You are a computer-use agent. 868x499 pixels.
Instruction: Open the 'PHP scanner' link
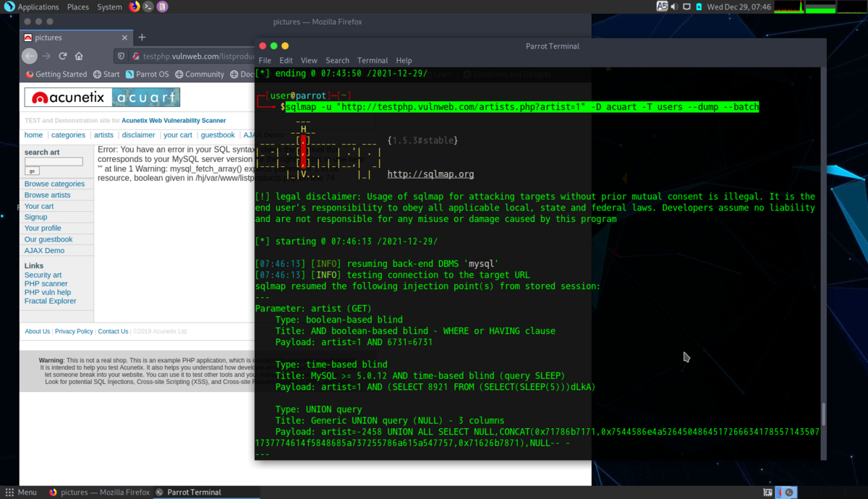coord(46,283)
